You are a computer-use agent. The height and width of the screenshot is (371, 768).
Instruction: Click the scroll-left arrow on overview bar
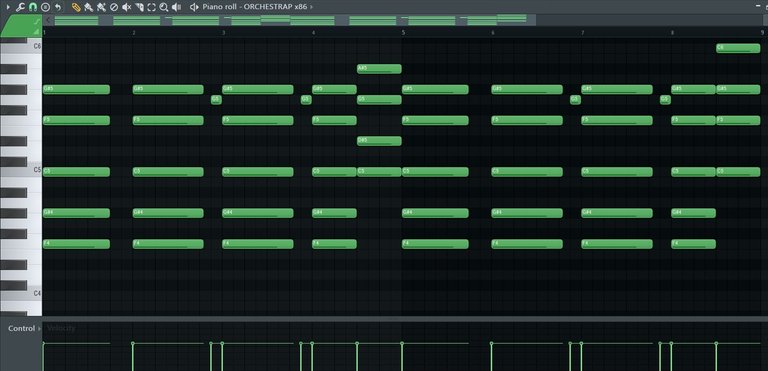pyautogui.click(x=48, y=20)
